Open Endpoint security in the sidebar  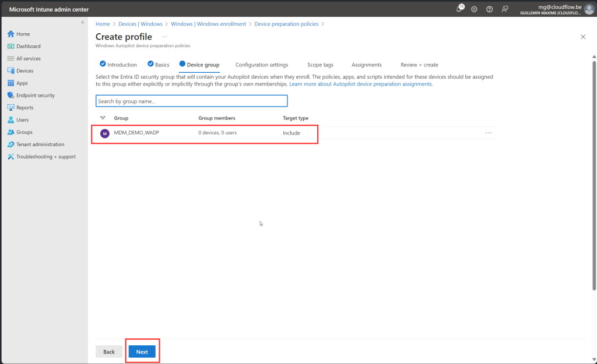point(36,95)
